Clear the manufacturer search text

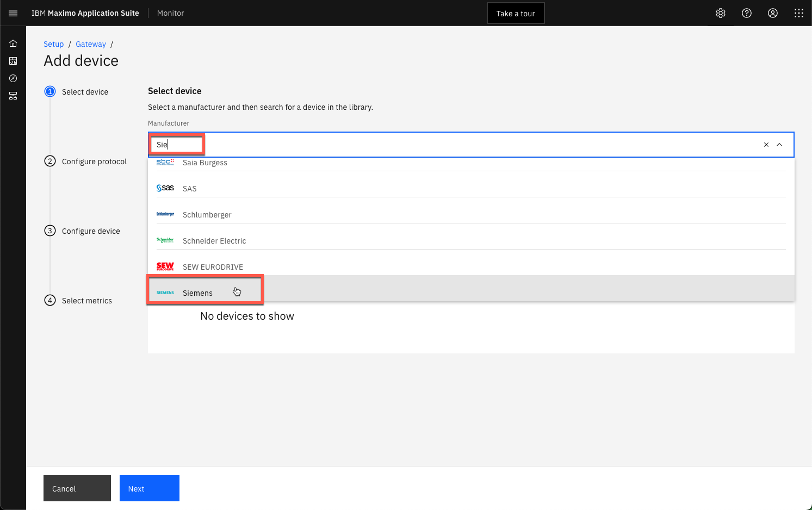tap(766, 145)
